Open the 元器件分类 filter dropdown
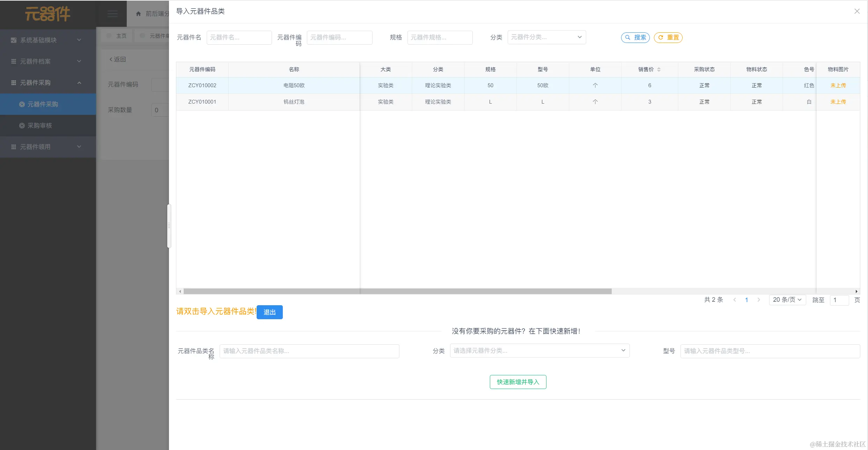This screenshot has width=868, height=450. coord(546,37)
